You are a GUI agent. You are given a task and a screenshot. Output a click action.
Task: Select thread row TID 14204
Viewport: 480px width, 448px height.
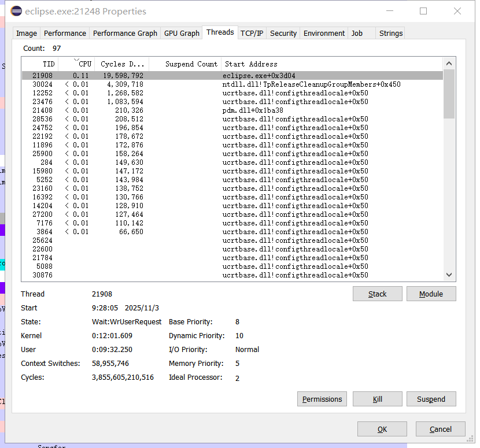232,206
